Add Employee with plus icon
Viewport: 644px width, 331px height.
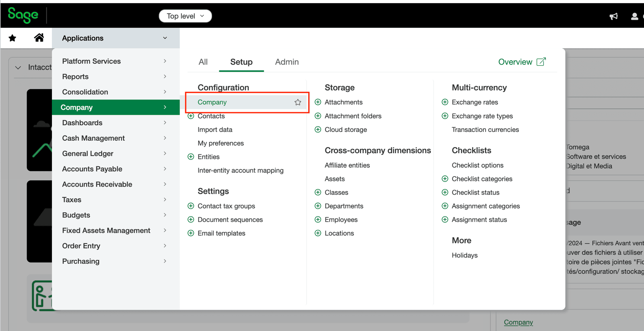pyautogui.click(x=318, y=220)
